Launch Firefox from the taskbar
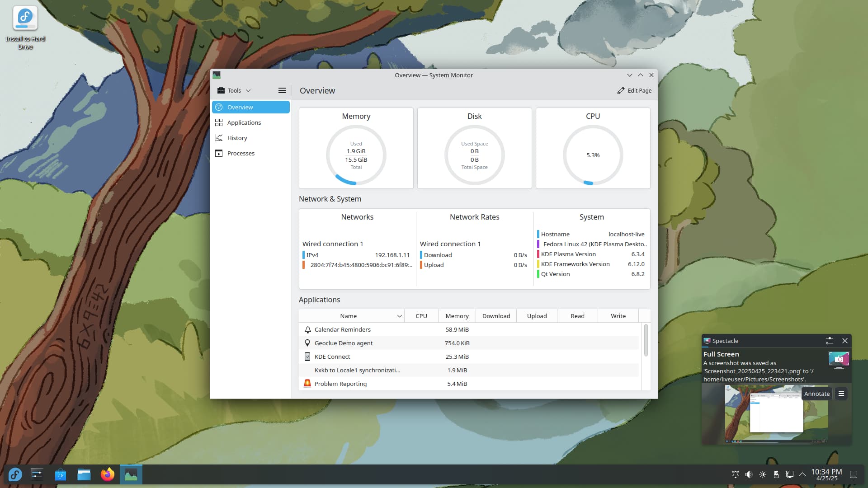 click(107, 474)
